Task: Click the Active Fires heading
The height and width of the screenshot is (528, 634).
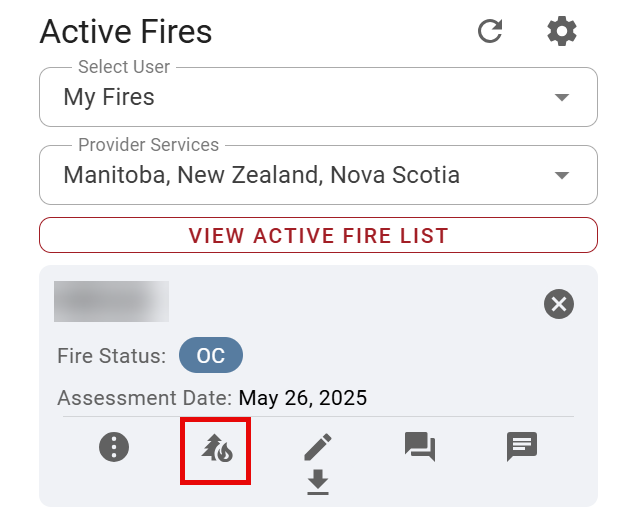Action: coord(126,31)
